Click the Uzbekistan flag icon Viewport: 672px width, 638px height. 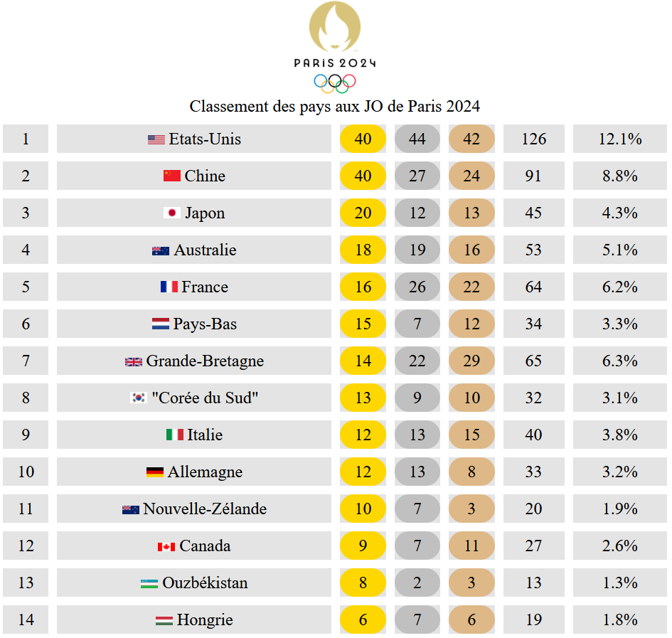click(x=149, y=583)
